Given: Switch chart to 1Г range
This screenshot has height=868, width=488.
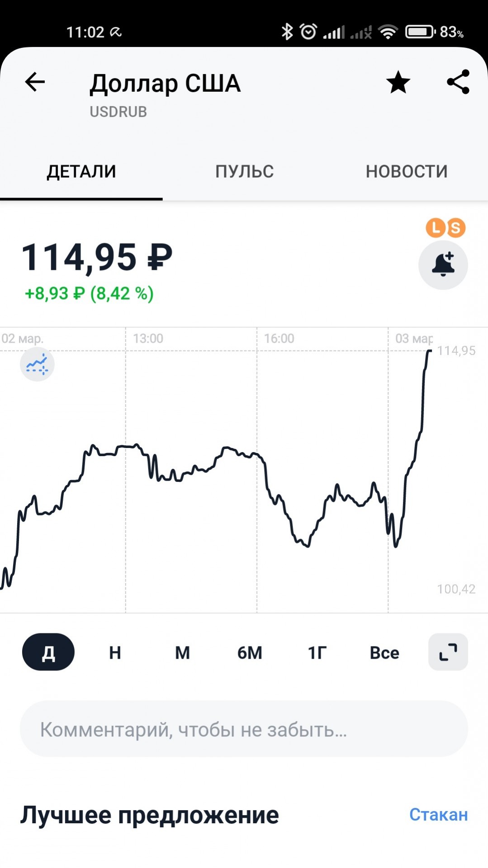Looking at the screenshot, I should (317, 652).
